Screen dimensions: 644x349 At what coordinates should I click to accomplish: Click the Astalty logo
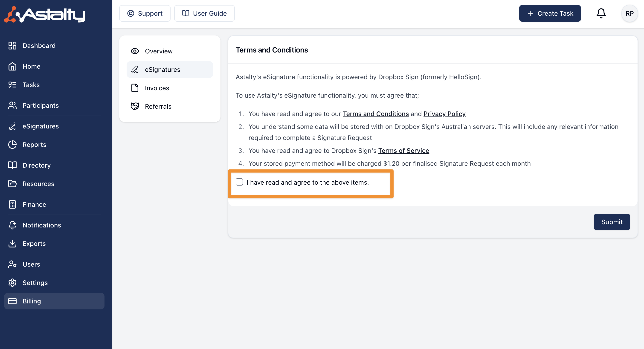click(x=45, y=15)
